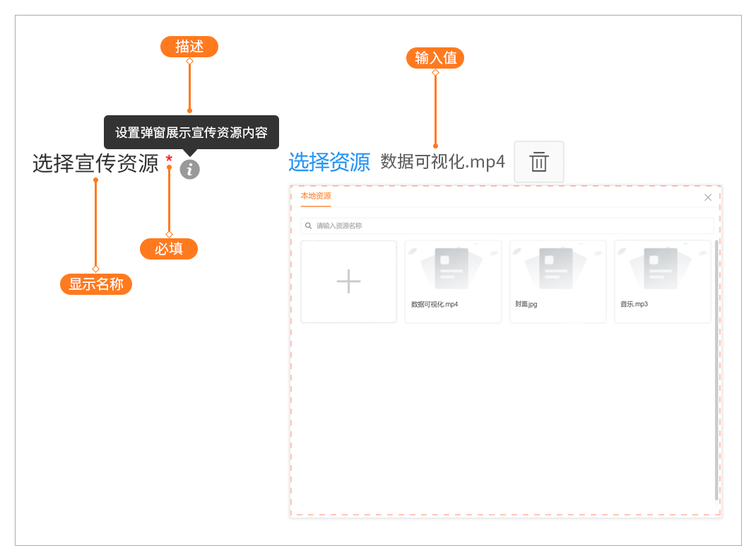Click the orange 描述 annotation badge
The height and width of the screenshot is (560, 756).
(189, 47)
